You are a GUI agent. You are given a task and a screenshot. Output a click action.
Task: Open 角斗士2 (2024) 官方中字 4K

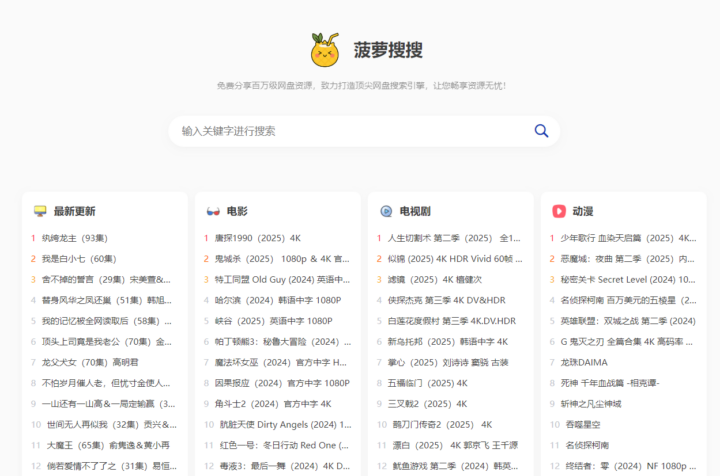(x=273, y=404)
